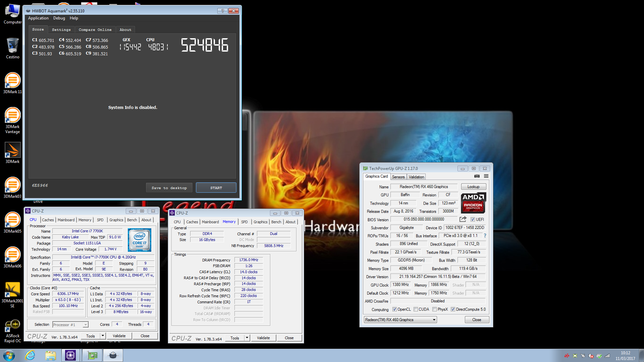Launch 3DMark Vantage desktop shortcut
This screenshot has width=644, height=362.
pos(12,120)
